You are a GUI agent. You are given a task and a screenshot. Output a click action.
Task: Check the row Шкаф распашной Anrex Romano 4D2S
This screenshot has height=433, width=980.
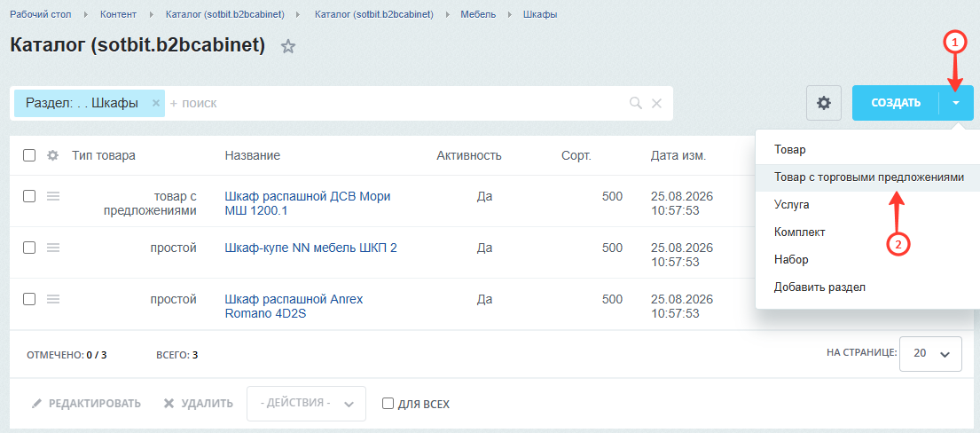[x=29, y=299]
